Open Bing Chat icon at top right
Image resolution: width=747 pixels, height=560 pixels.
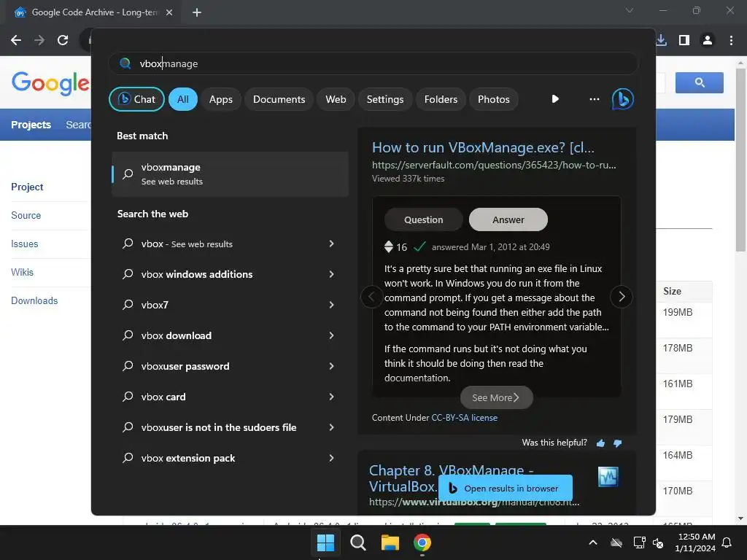pyautogui.click(x=622, y=99)
